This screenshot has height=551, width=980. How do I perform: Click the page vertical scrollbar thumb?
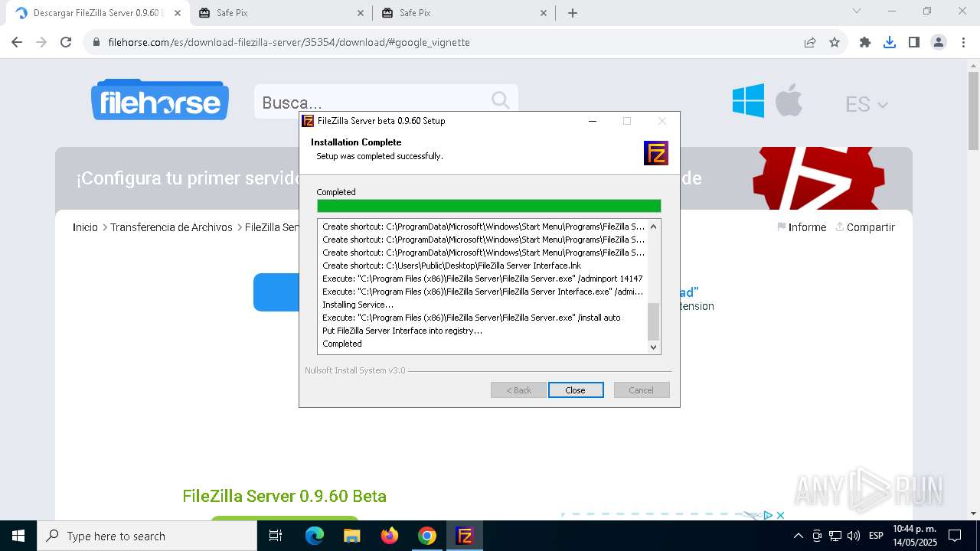tap(973, 111)
